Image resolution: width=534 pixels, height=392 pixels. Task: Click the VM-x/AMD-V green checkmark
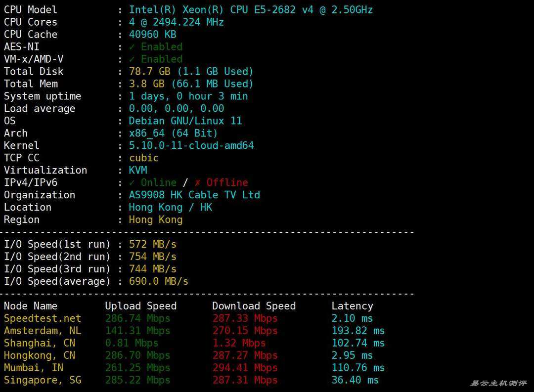point(132,59)
